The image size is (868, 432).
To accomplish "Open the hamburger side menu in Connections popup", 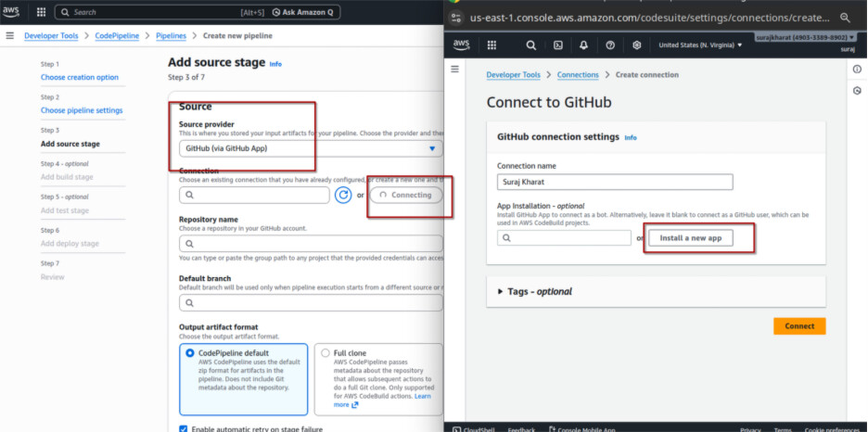I will pos(455,70).
